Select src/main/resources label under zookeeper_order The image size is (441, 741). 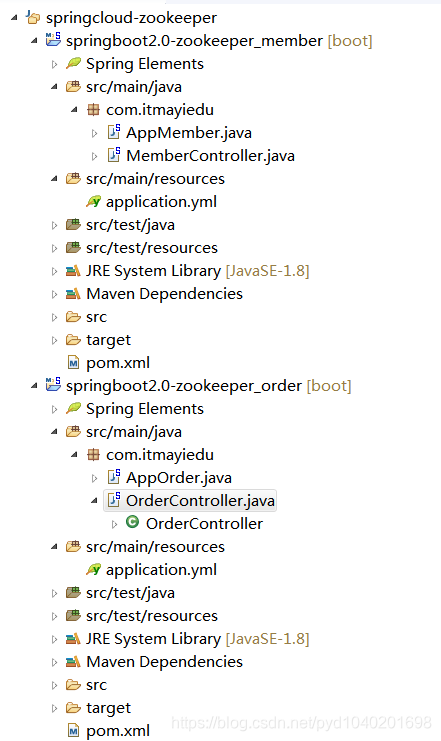pyautogui.click(x=156, y=547)
